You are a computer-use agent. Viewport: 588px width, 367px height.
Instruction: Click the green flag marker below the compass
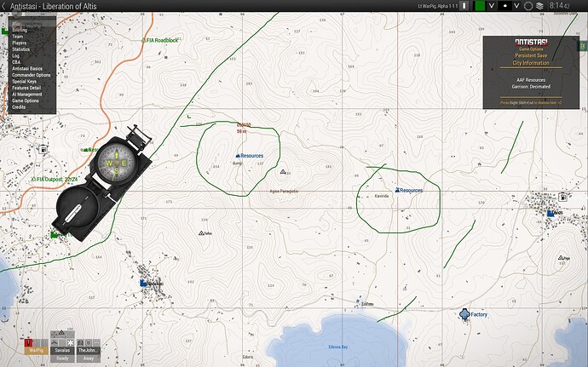(54, 235)
